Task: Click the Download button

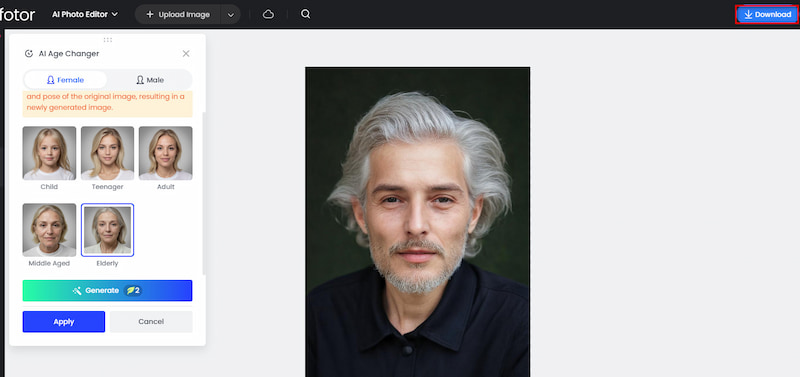Action: (x=767, y=14)
